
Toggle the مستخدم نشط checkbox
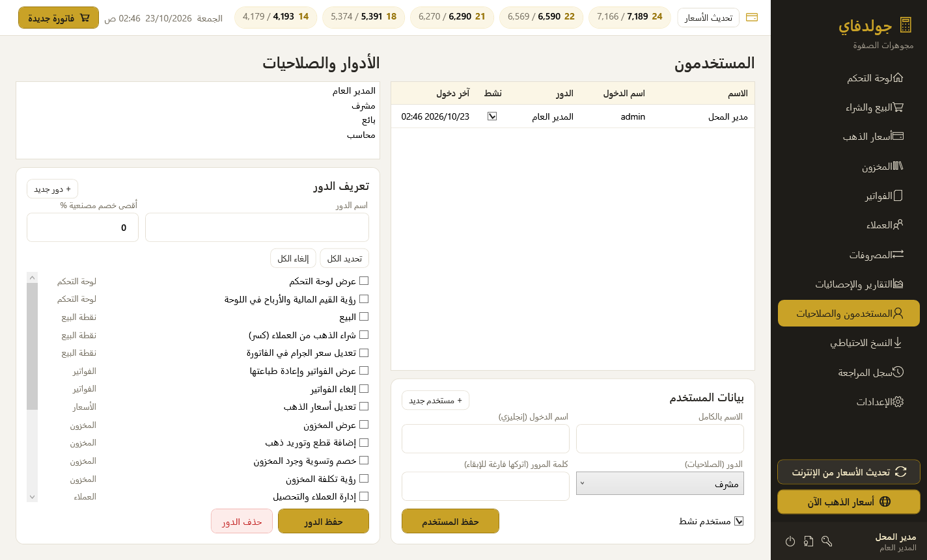click(x=739, y=521)
